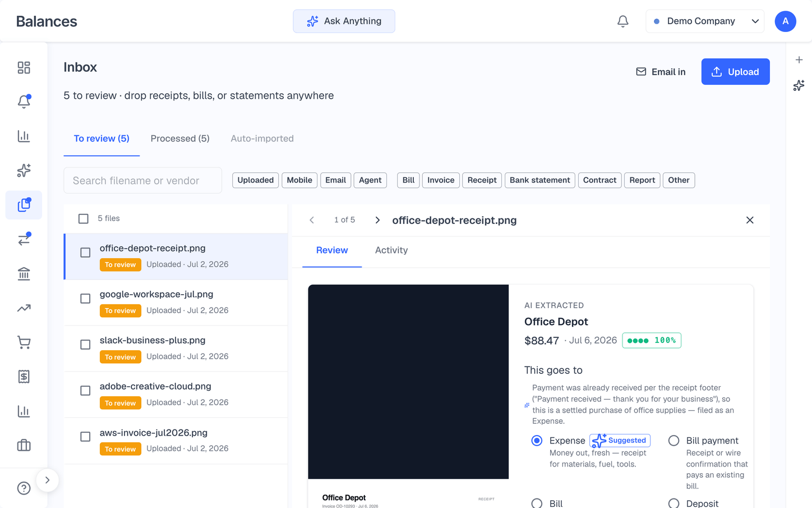The image size is (812, 508).
Task: Filter by Report type chip
Action: click(642, 180)
